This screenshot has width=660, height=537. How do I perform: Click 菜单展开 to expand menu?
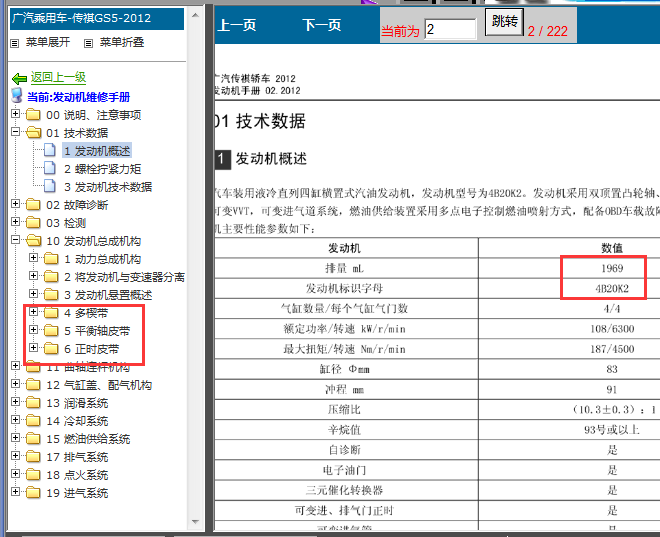point(48,42)
